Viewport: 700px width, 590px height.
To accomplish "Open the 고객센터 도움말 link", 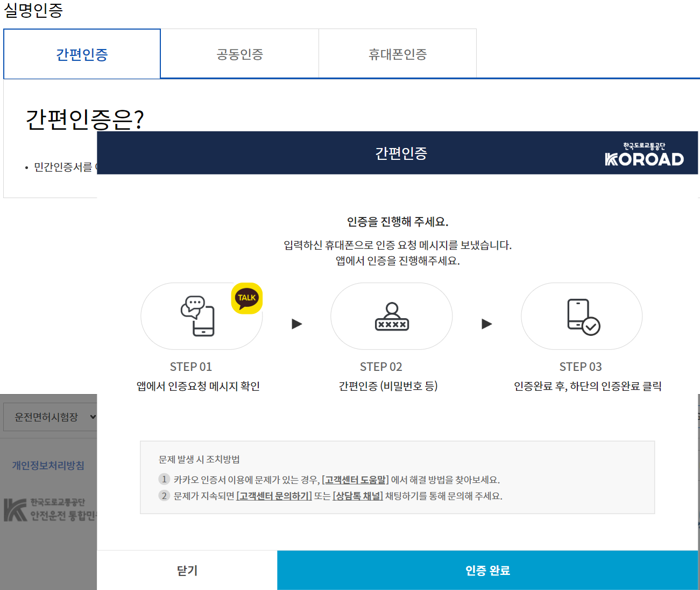I will pyautogui.click(x=355, y=480).
